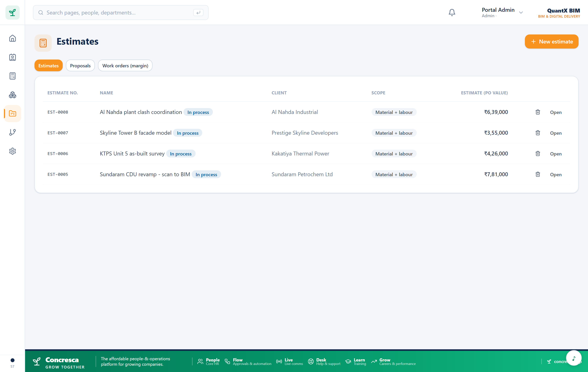Open the cubes modules sidebar icon
Screen dimensions: 588x372
point(13,95)
